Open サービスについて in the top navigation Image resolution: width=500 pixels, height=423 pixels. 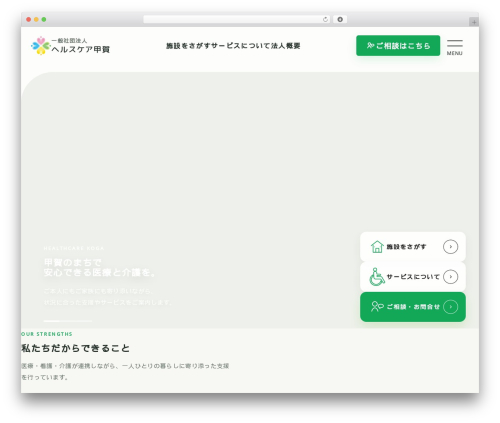tap(241, 46)
